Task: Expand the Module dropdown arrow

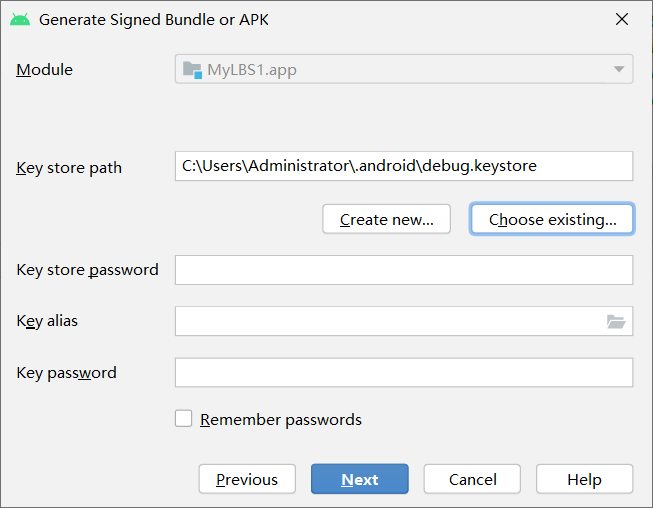Action: (x=619, y=69)
